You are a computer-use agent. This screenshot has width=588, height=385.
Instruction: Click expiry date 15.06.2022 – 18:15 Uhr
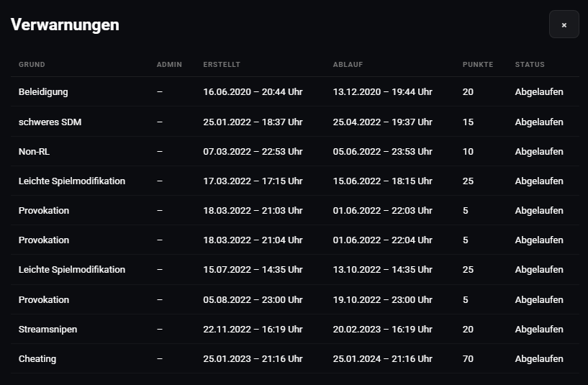[382, 181]
